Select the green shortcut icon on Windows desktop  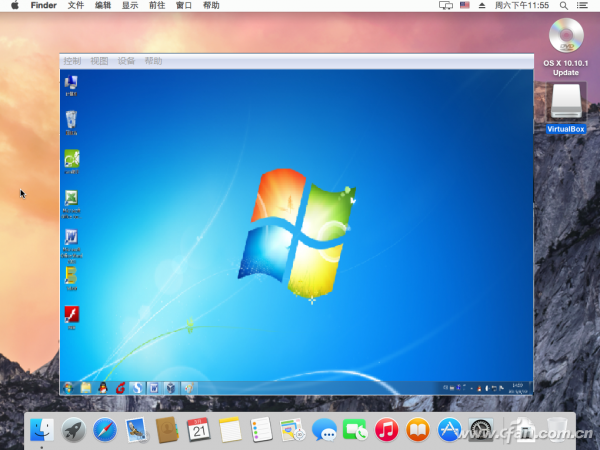[x=72, y=161]
